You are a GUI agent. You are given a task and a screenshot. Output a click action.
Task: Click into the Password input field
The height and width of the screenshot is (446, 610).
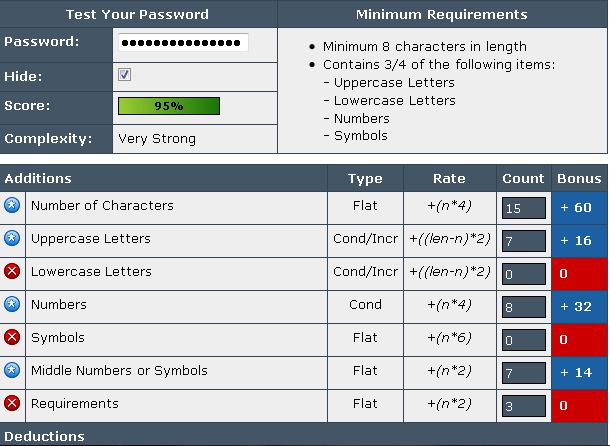(x=182, y=43)
